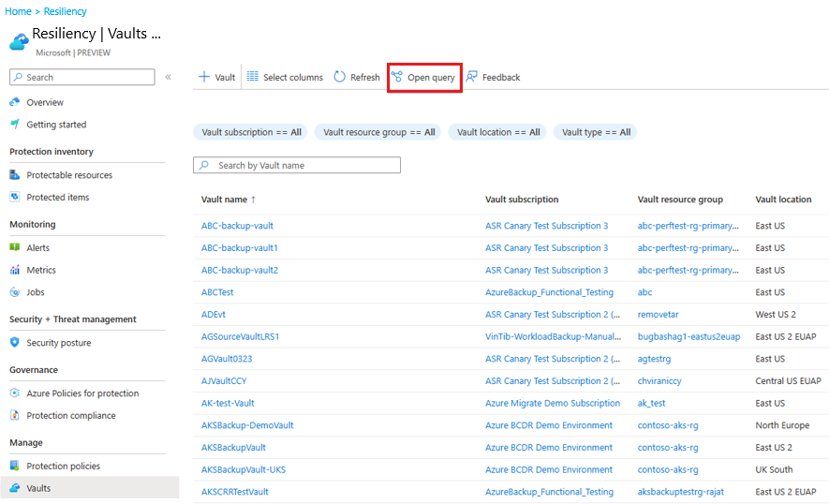Open Azure Migrate Demo Subscription link

pos(553,403)
